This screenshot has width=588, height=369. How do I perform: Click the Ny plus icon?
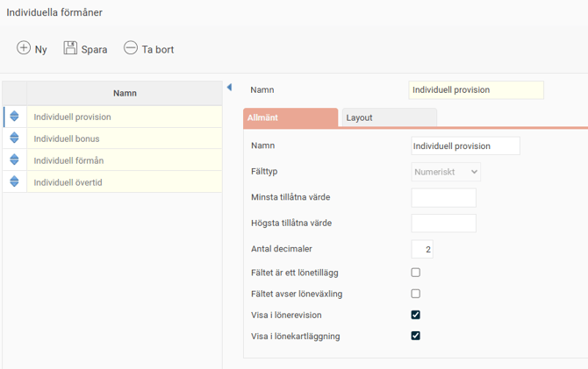click(24, 48)
